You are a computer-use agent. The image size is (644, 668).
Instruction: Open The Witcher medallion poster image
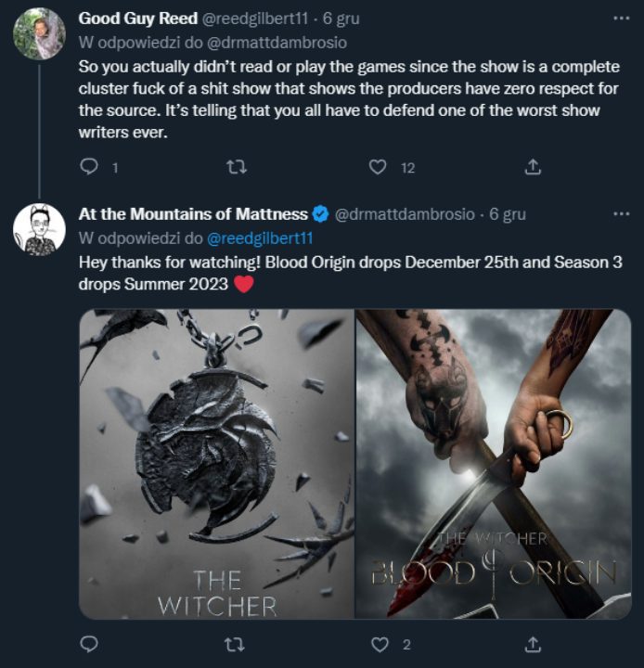click(x=216, y=464)
